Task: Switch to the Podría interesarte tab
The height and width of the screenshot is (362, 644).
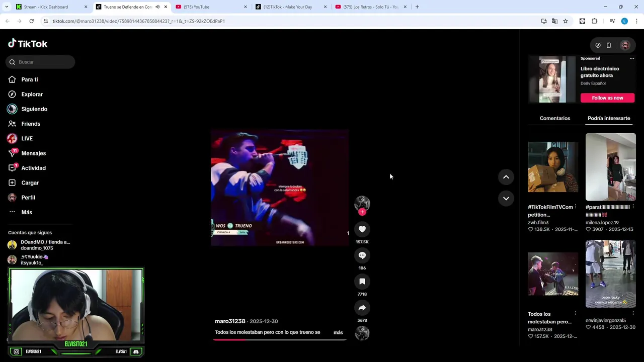Action: point(609,118)
